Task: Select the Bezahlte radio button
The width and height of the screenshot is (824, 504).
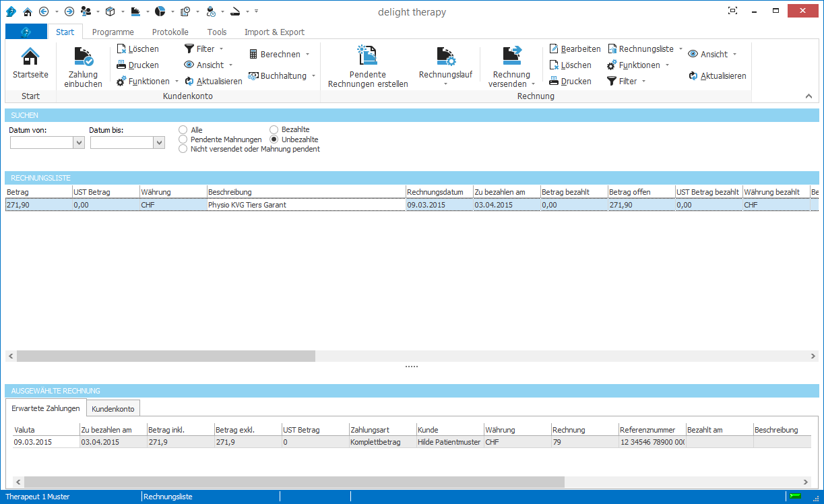Action: coord(274,129)
